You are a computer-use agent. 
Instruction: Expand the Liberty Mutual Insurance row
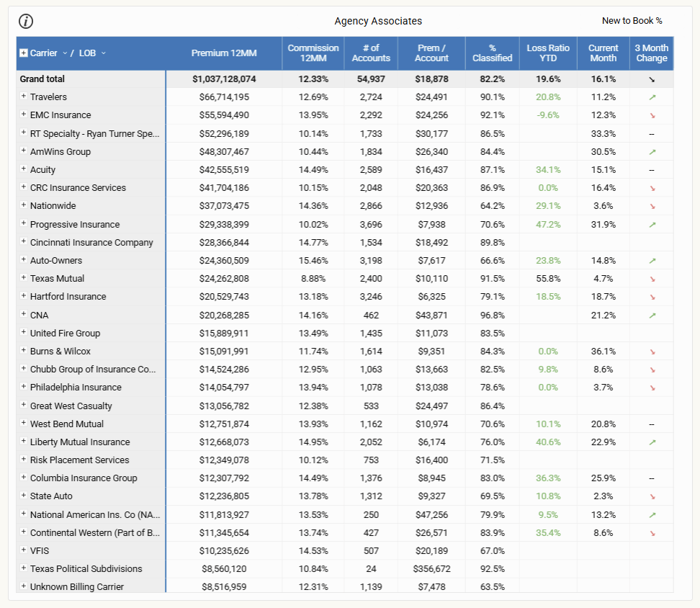click(23, 442)
